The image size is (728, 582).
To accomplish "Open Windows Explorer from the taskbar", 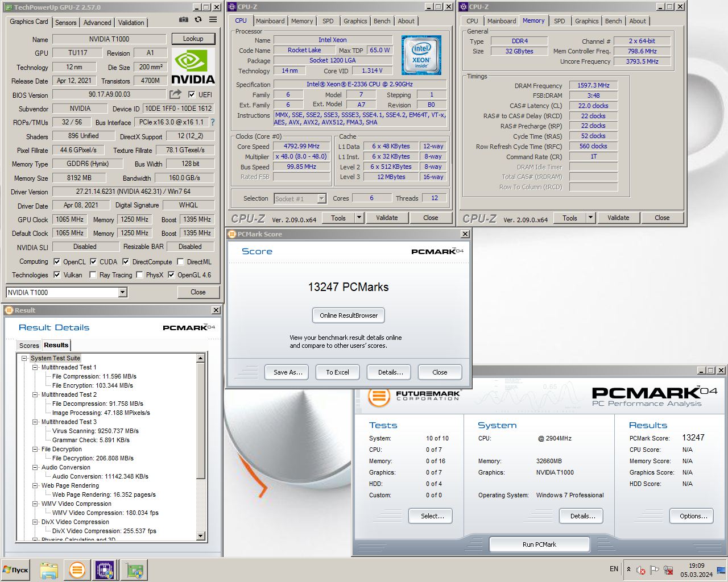I will (x=49, y=570).
